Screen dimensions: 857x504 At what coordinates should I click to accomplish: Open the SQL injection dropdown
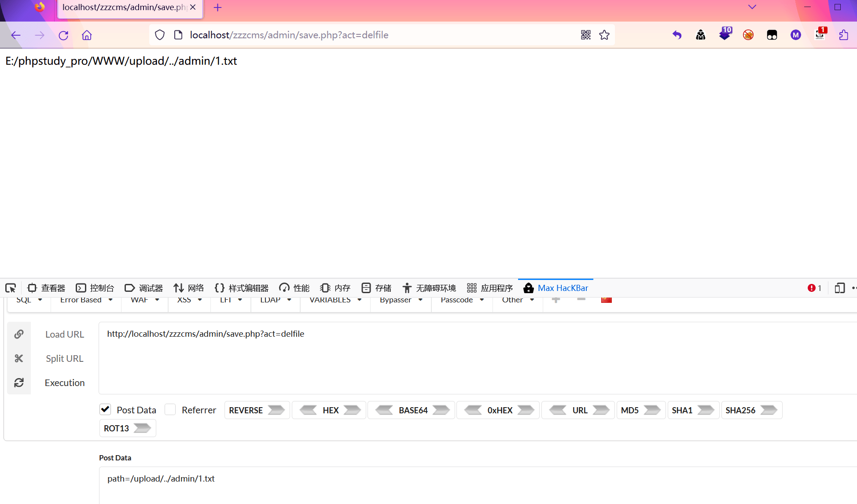coord(29,300)
